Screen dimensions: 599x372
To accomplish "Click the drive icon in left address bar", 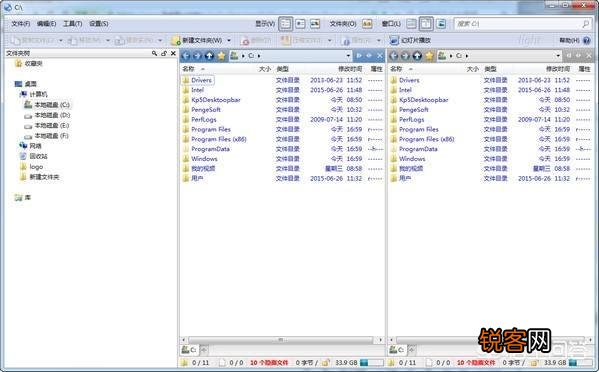I will pos(234,56).
